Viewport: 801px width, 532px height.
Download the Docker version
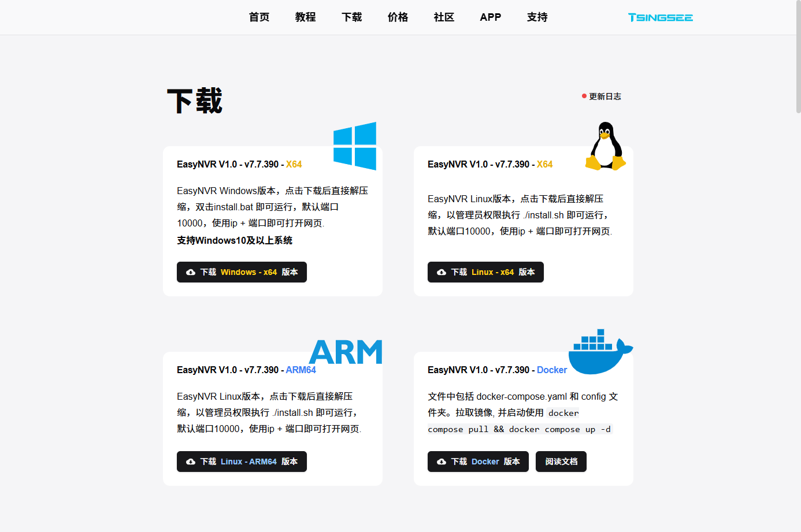pos(478,462)
